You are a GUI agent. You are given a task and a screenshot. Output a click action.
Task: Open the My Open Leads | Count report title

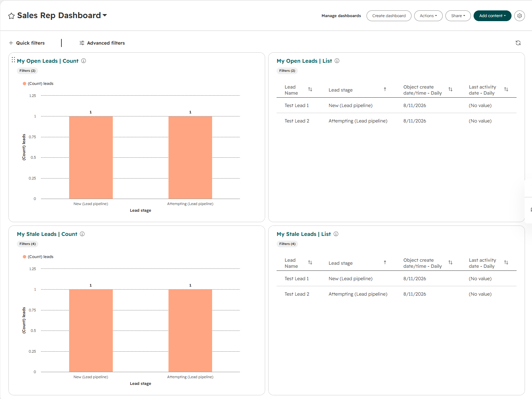[48, 61]
